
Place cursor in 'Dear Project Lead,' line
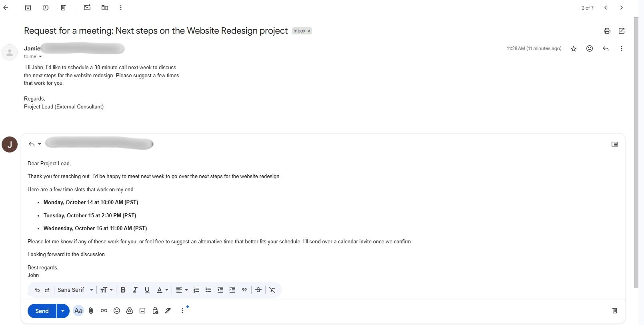click(x=49, y=164)
